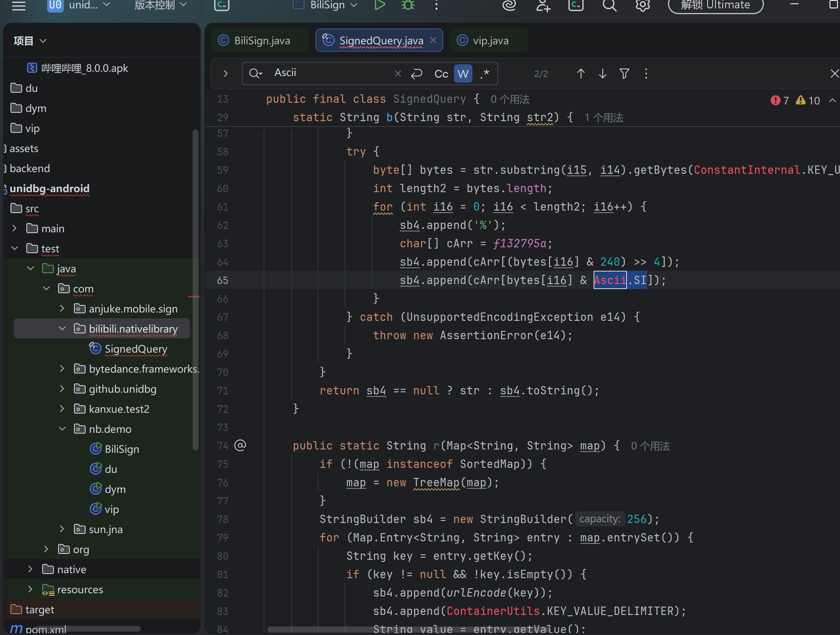The image size is (840, 635).
Task: Toggle whole words W option
Action: pyautogui.click(x=463, y=74)
